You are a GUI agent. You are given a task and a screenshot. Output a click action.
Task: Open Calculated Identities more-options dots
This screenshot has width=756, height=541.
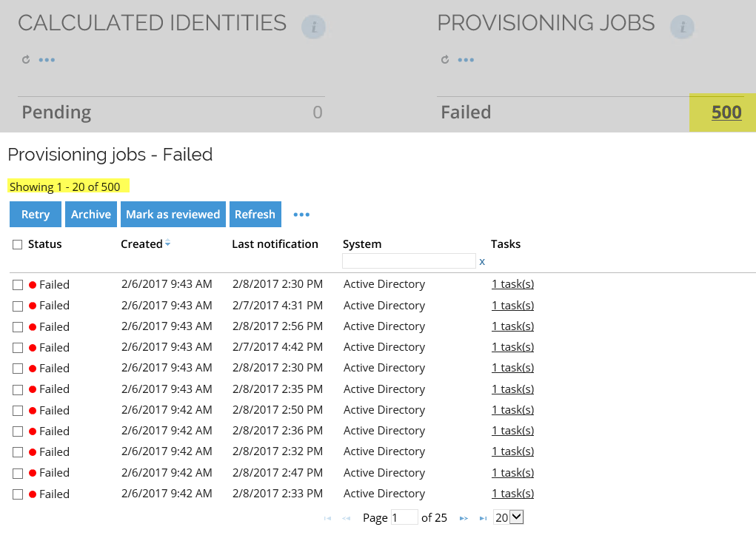click(47, 60)
